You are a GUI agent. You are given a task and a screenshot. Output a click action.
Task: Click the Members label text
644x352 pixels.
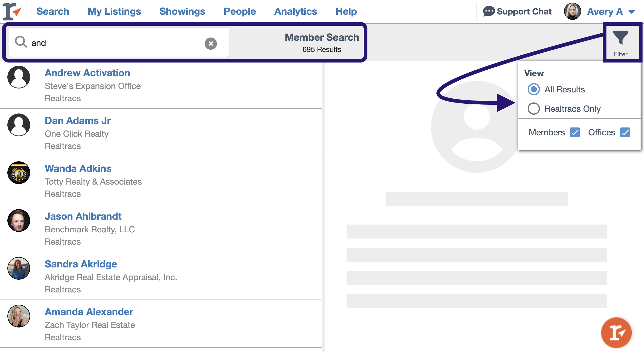click(547, 132)
